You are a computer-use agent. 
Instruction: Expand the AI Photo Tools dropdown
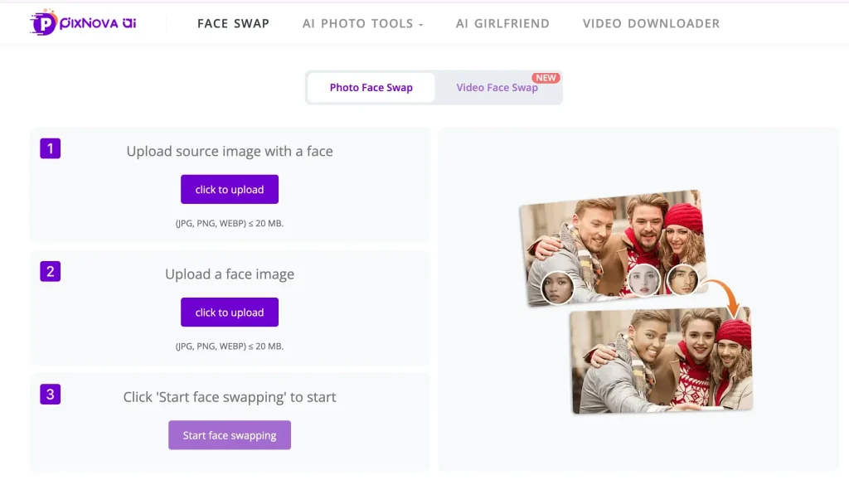tap(362, 23)
